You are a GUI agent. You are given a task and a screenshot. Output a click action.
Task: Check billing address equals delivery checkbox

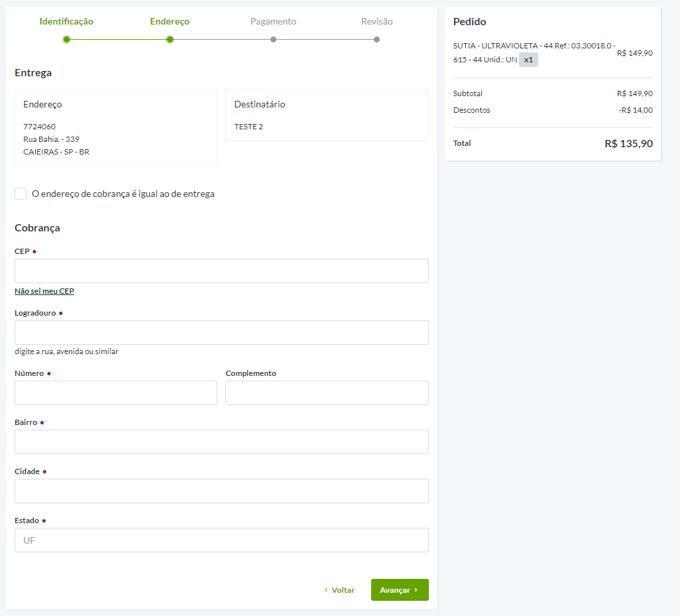tap(21, 194)
